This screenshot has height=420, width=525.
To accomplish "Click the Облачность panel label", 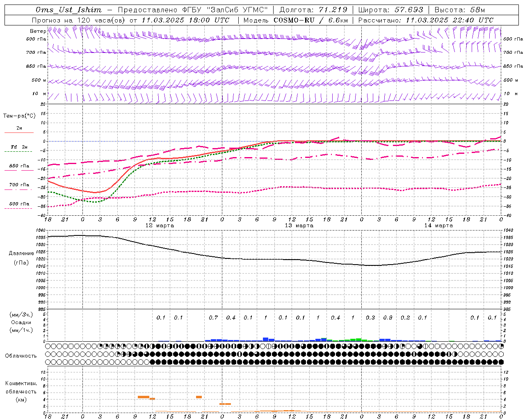I will tap(21, 356).
